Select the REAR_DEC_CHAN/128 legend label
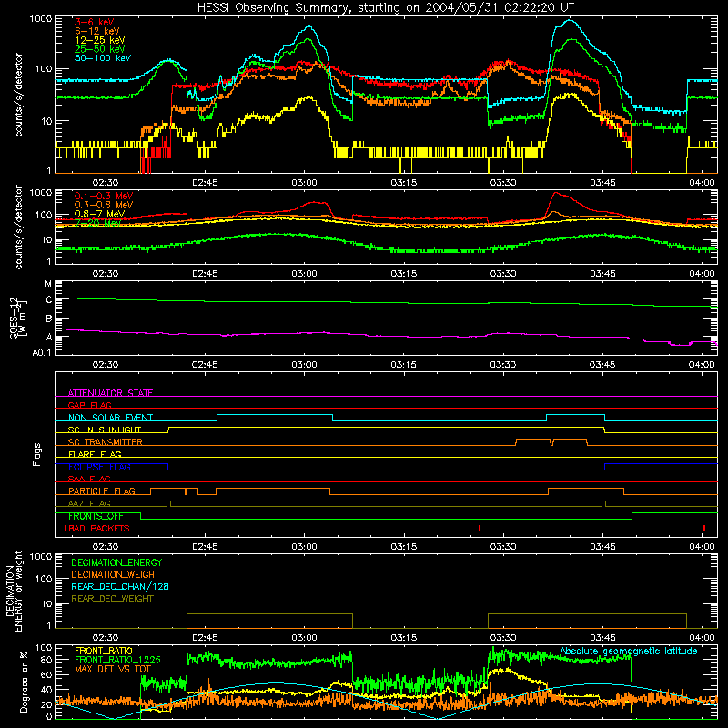Screen dimensions: 728x728 [x=120, y=586]
